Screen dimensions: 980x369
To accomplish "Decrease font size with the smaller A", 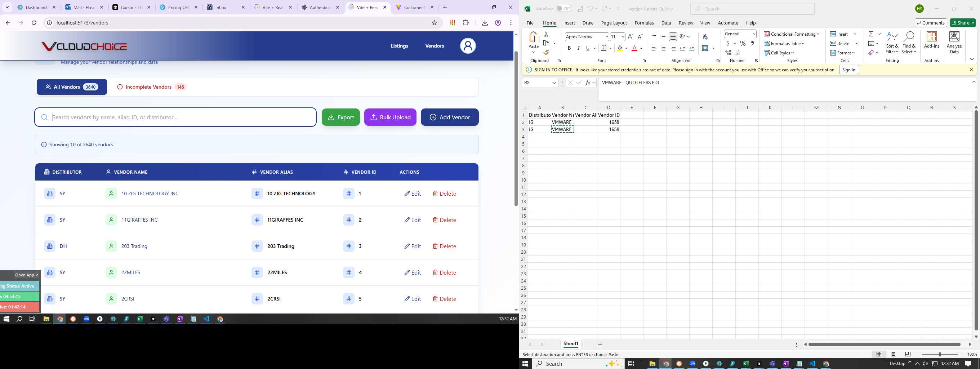I will pyautogui.click(x=640, y=36).
